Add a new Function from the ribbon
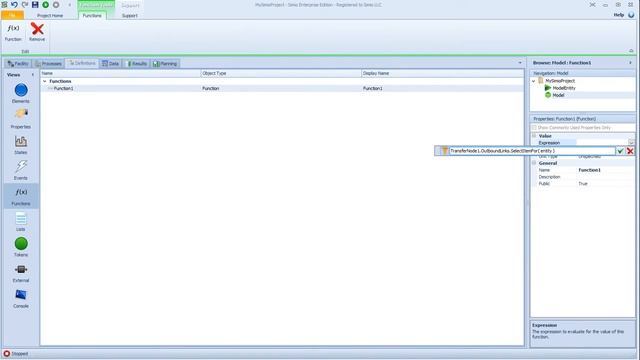The image size is (640, 360). pos(13,32)
